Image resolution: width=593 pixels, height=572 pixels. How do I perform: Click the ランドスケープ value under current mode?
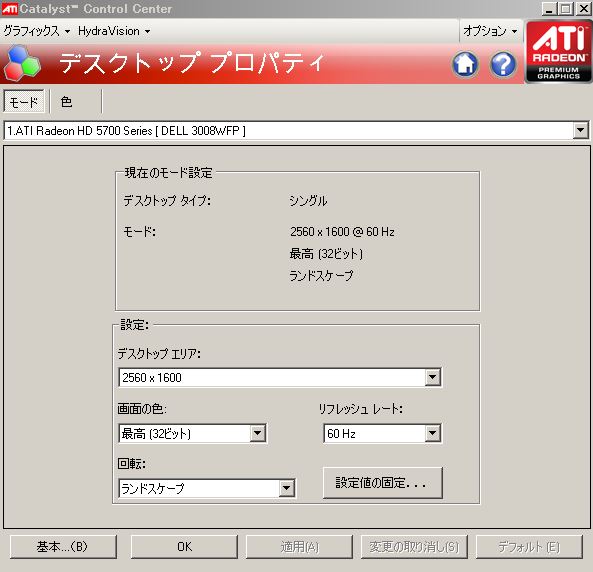point(321,275)
